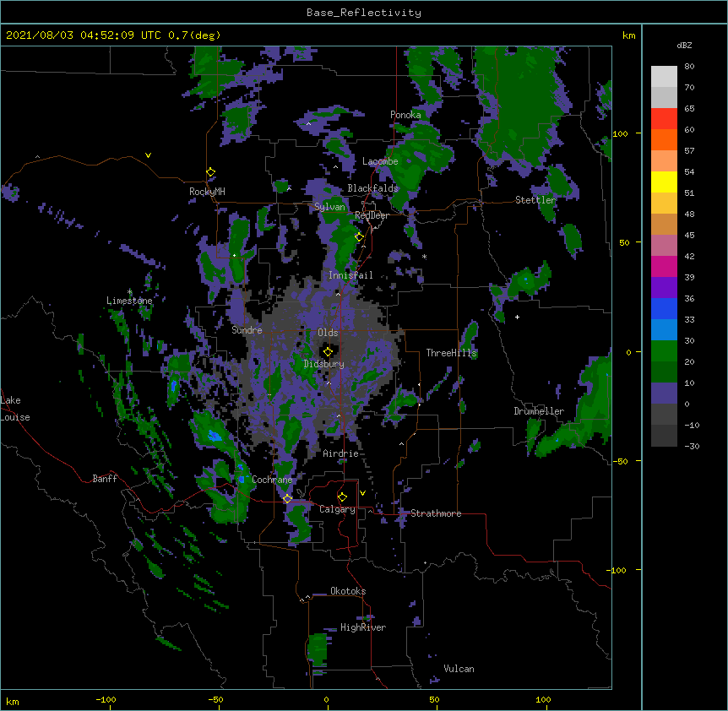Click the dBZ legend heading
728x711 pixels.
click(x=684, y=46)
